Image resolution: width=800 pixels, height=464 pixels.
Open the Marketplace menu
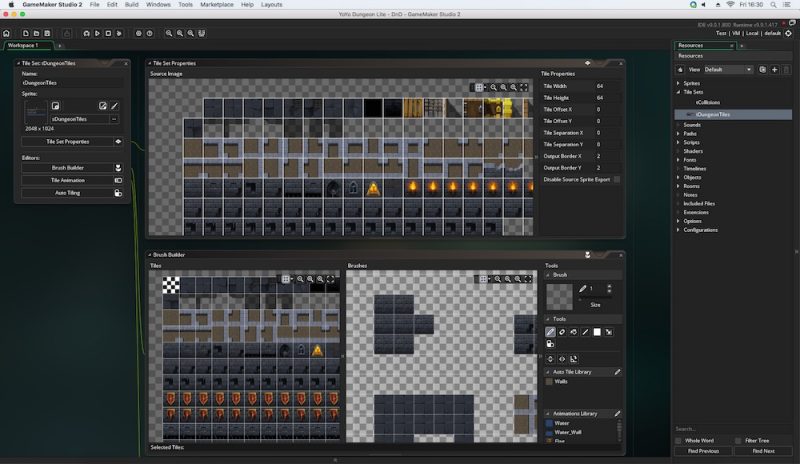click(216, 4)
